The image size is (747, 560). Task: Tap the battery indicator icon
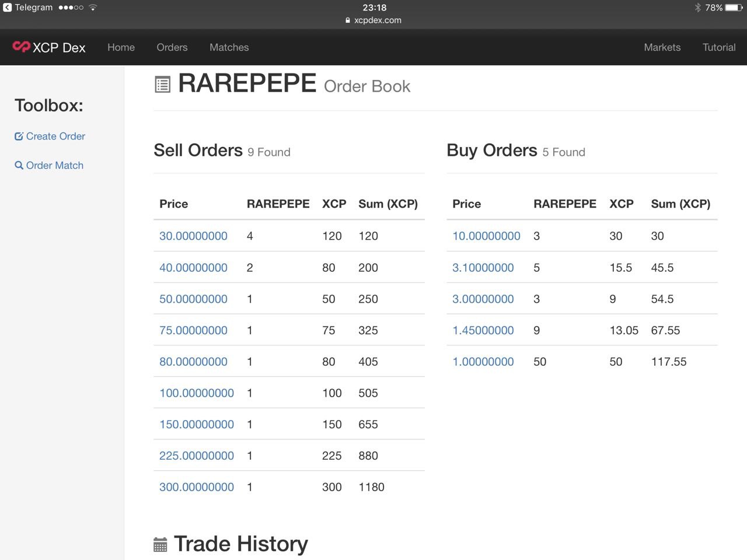(x=734, y=8)
